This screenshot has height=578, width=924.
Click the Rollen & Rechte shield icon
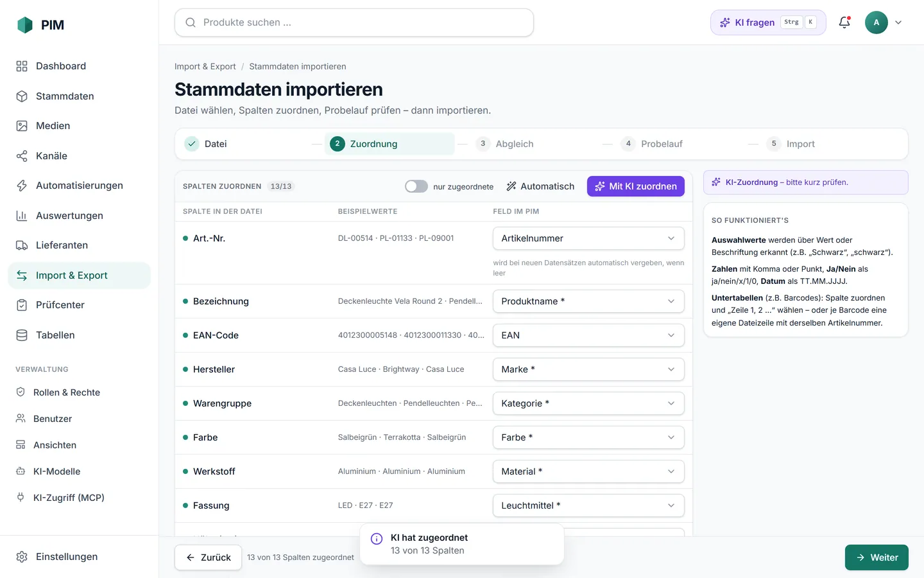[21, 392]
